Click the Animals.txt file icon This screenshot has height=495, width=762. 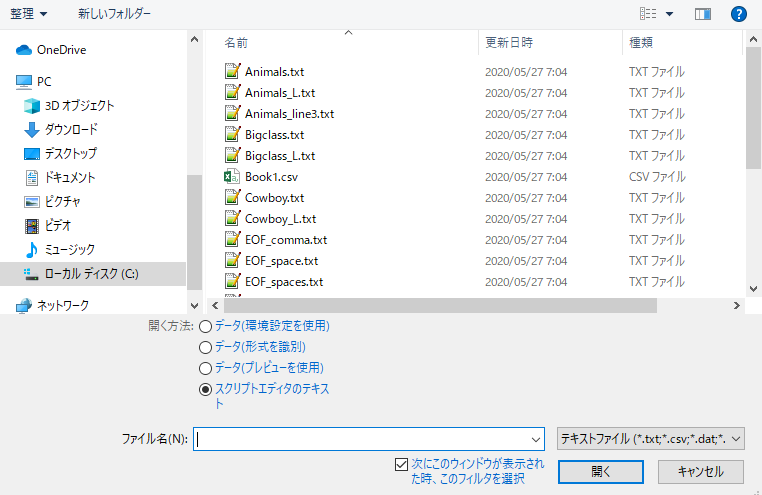232,71
